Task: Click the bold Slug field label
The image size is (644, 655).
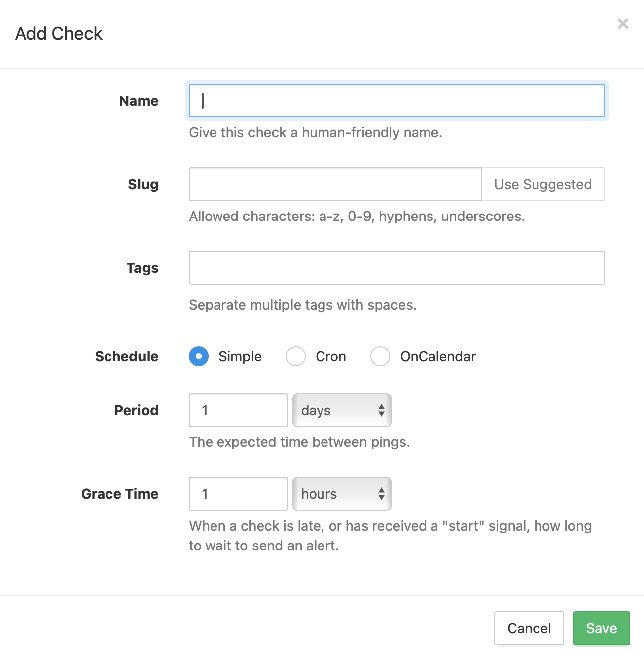Action: [143, 184]
